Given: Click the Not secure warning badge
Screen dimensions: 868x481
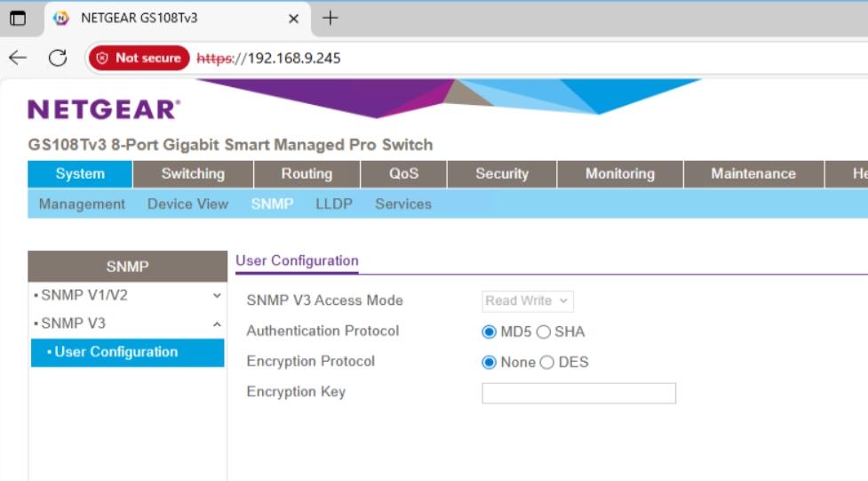Looking at the screenshot, I should click(x=139, y=58).
